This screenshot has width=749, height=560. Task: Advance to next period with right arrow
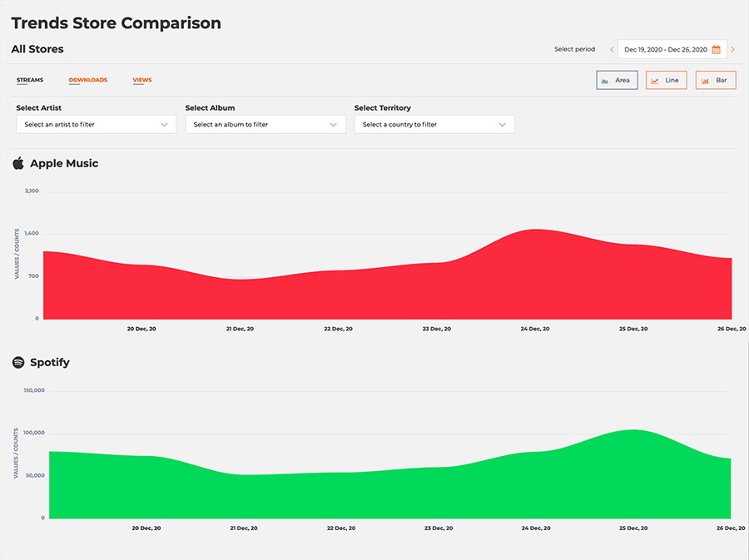(732, 50)
